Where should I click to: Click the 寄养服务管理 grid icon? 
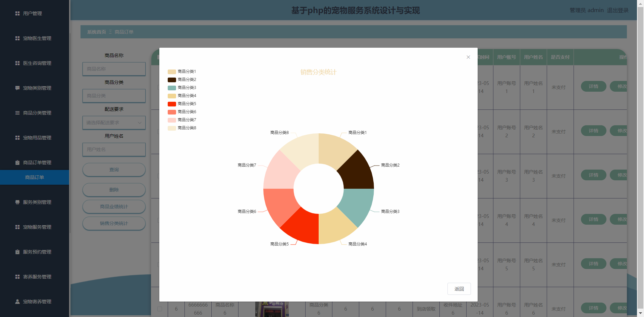[x=17, y=277]
